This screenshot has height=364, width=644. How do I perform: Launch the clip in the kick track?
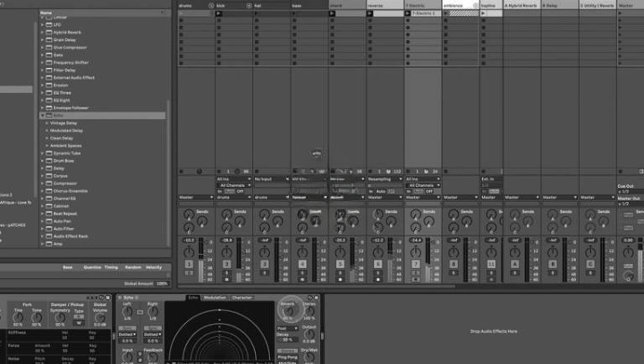coord(219,13)
